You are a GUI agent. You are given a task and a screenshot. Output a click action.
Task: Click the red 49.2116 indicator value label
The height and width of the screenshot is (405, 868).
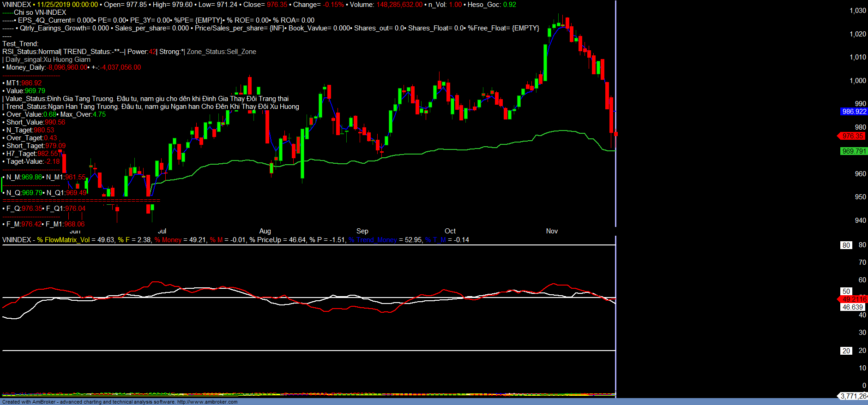pyautogui.click(x=853, y=299)
